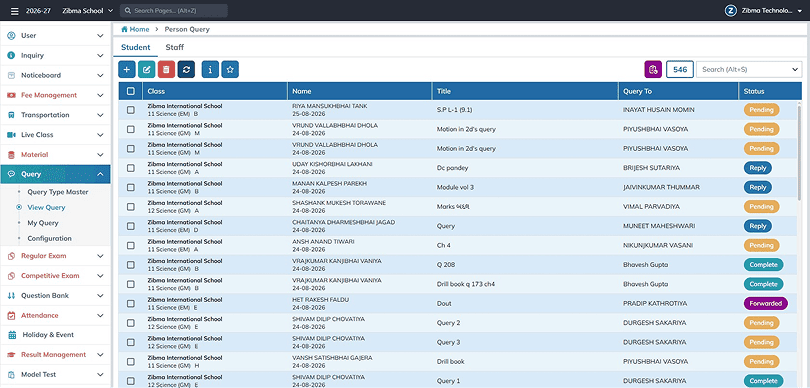This screenshot has height=388, width=810.
Task: Click the Holiday & Event calendar icon
Action: click(x=12, y=335)
